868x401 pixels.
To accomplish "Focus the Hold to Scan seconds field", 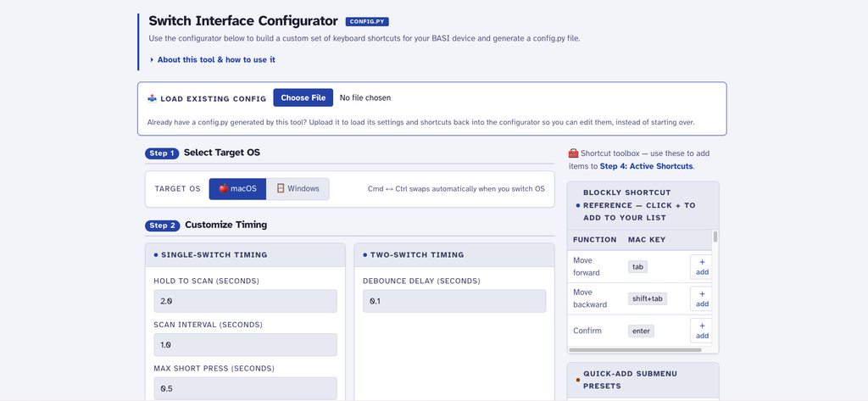I will (x=245, y=301).
